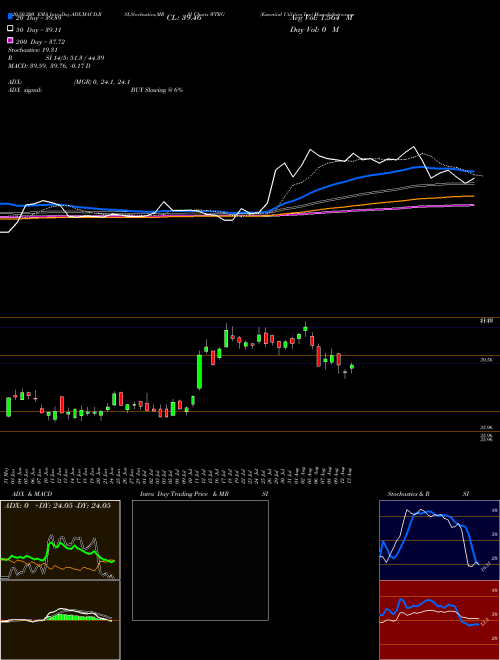Viewport: 500px width, 660px height.
Task: Click the 19.31 stochastics value marker
Action: pyautogui.click(x=485, y=566)
